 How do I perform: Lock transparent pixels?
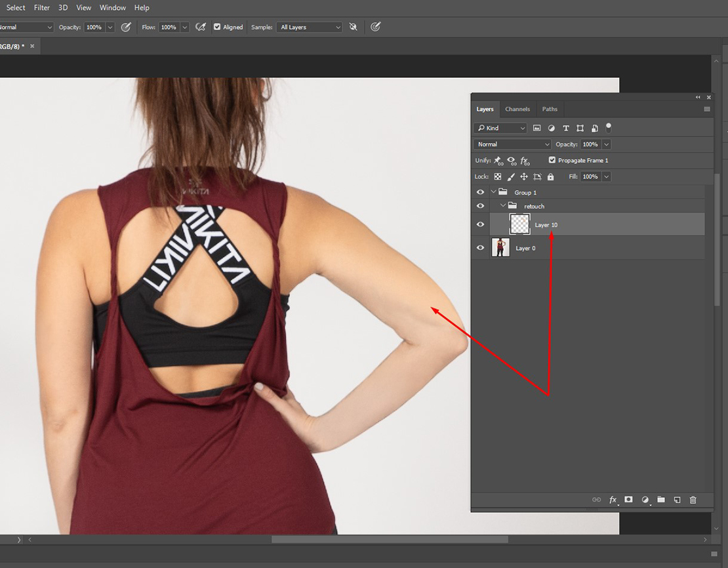[x=498, y=176]
